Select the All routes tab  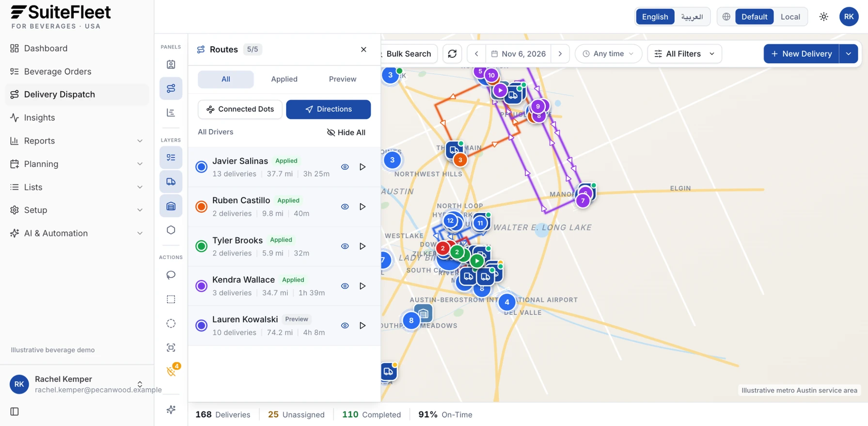[x=225, y=79]
